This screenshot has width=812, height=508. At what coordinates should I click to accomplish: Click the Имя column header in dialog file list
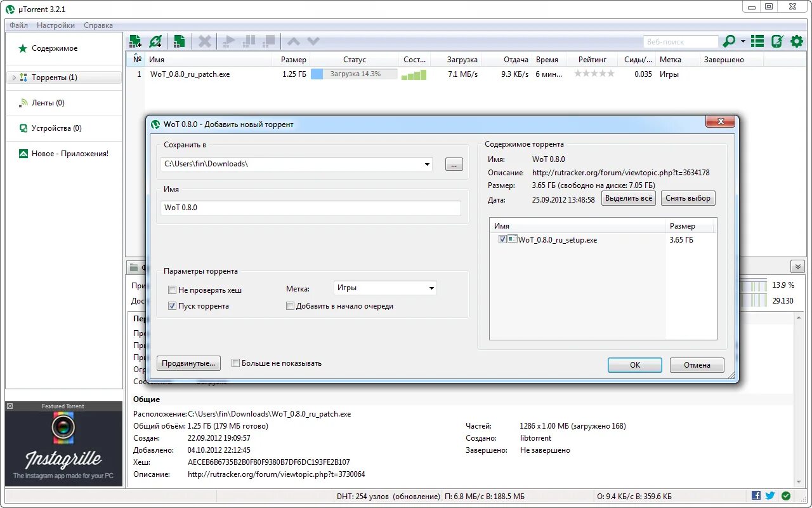(x=578, y=226)
